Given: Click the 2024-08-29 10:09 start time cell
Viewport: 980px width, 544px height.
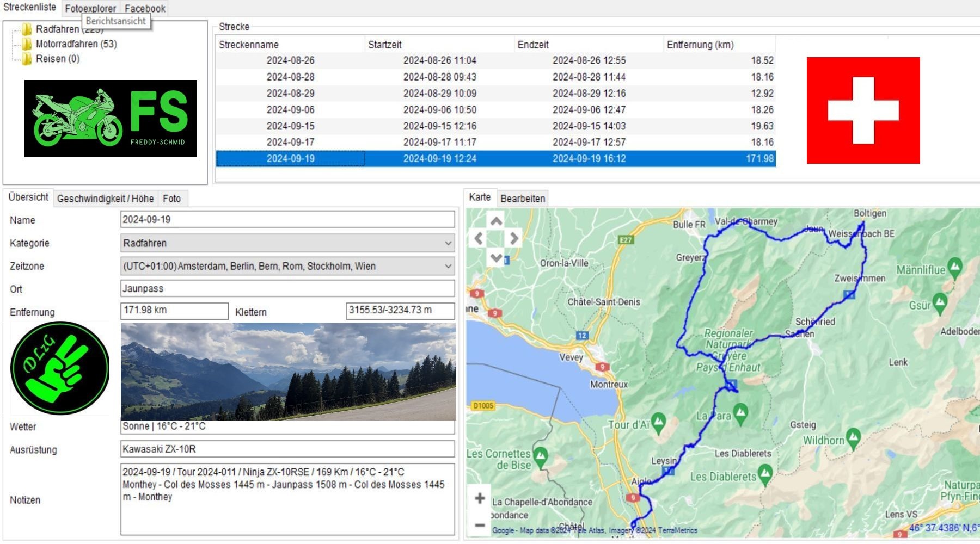Looking at the screenshot, I should (x=440, y=93).
